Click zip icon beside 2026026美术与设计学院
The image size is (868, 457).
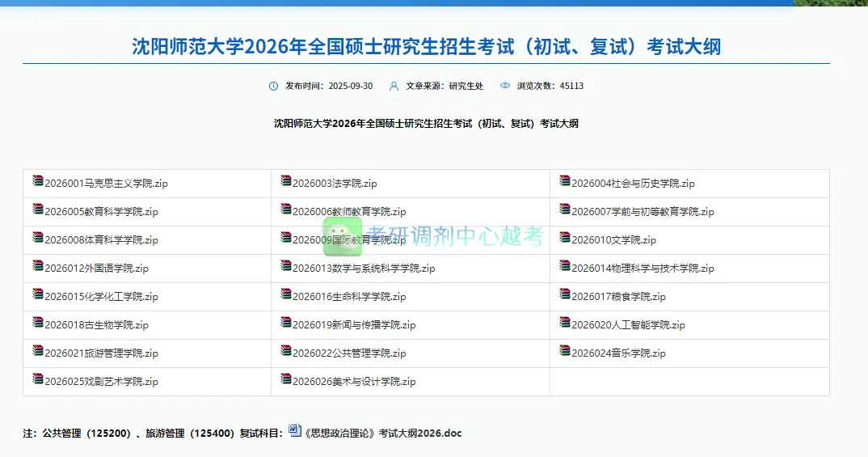coord(285,379)
